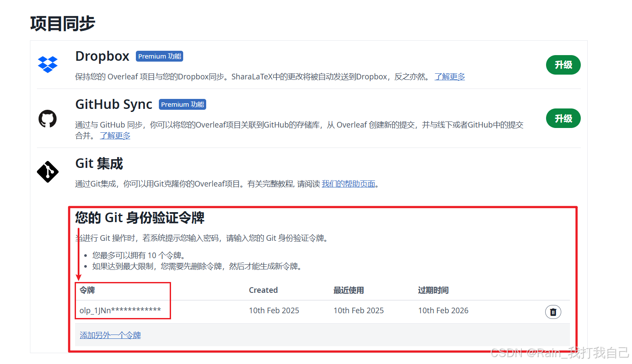This screenshot has height=364, width=632.
Task: Click the 升级 button in the Dropbox row
Action: [x=563, y=65]
